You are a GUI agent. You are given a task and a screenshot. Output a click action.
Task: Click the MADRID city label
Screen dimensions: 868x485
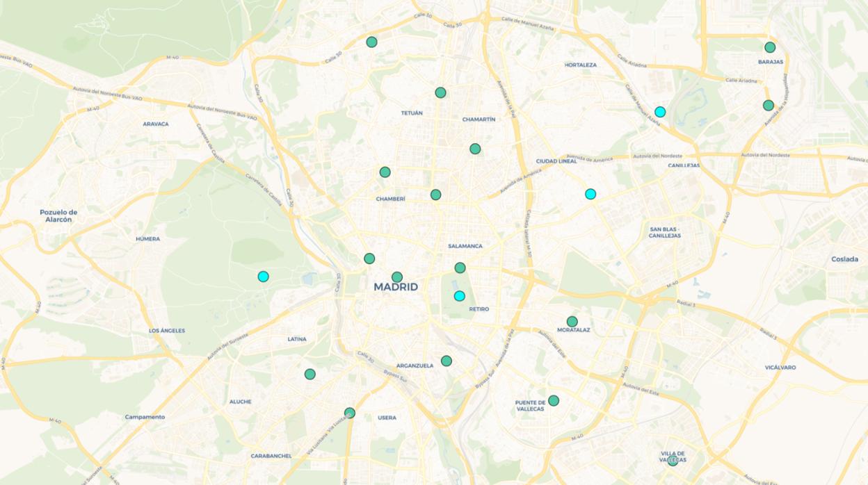click(396, 287)
